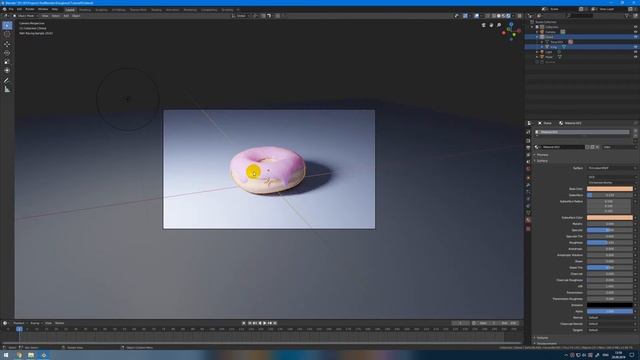Image resolution: width=640 pixels, height=360 pixels.
Task: Switch to the Modeling workspace tab
Action: click(x=85, y=9)
